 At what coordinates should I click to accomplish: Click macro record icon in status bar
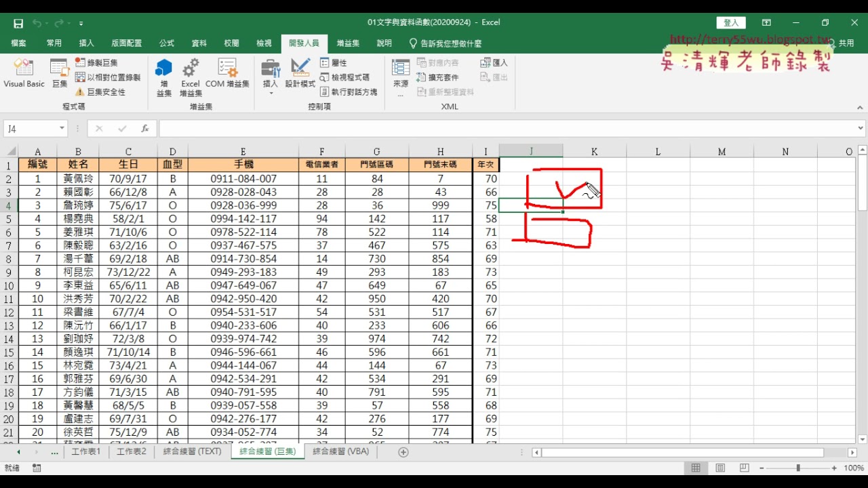pyautogui.click(x=36, y=468)
